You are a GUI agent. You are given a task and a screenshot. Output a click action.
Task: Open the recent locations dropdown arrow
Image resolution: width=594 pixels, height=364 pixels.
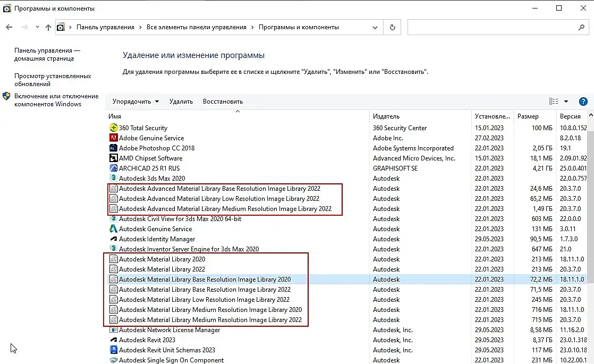tap(37, 27)
